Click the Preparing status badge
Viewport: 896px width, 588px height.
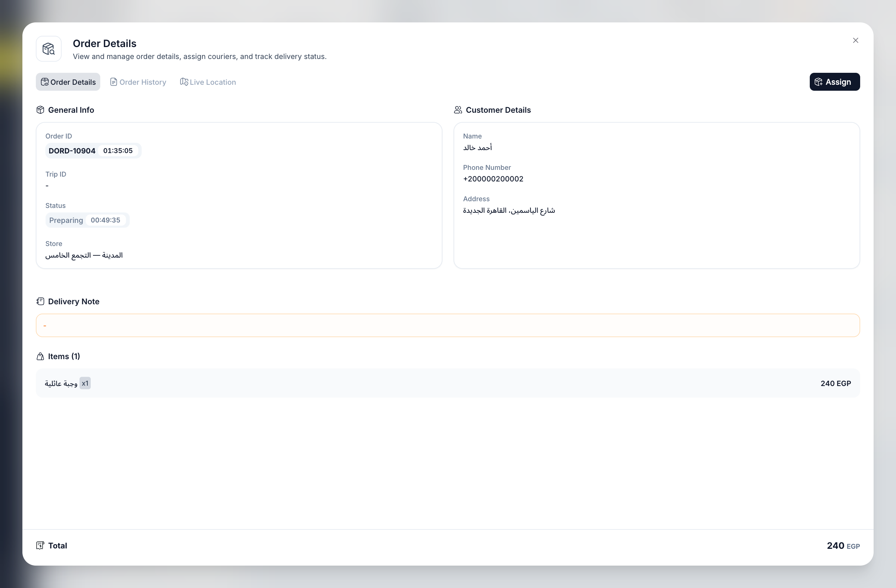point(87,220)
